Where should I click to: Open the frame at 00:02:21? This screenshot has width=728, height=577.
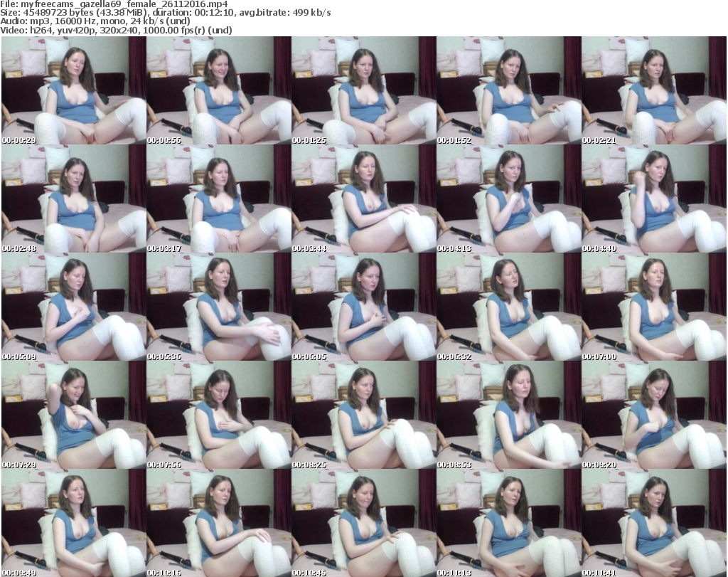[654, 90]
